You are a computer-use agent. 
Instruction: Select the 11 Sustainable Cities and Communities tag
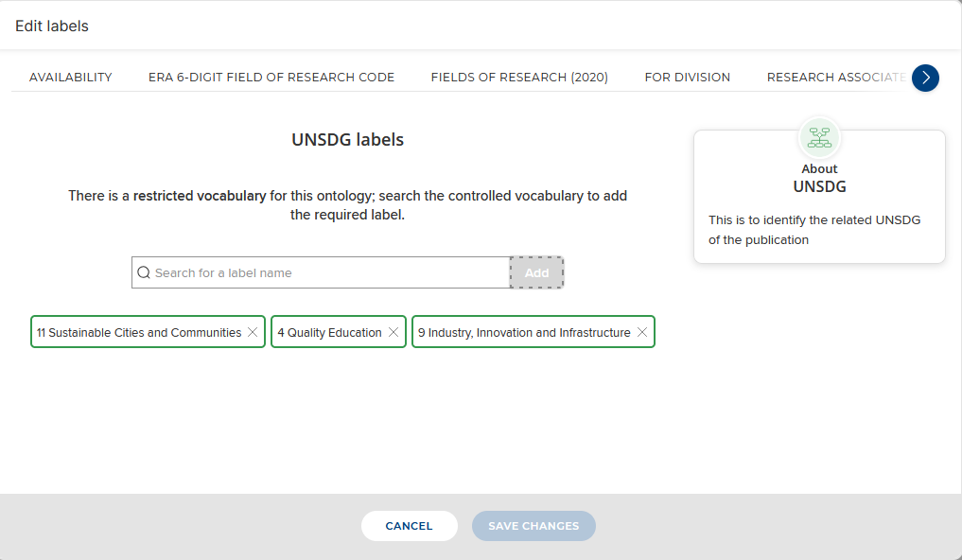(x=139, y=333)
